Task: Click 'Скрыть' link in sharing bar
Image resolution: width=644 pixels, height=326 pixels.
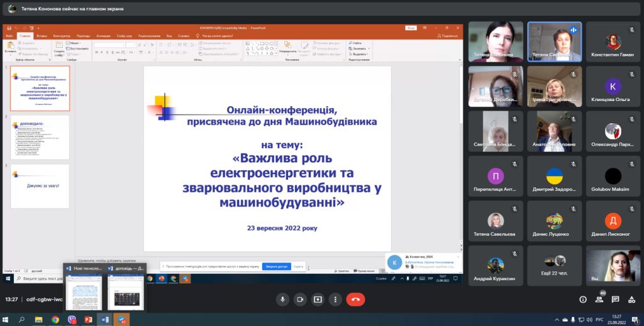Action: [x=298, y=266]
